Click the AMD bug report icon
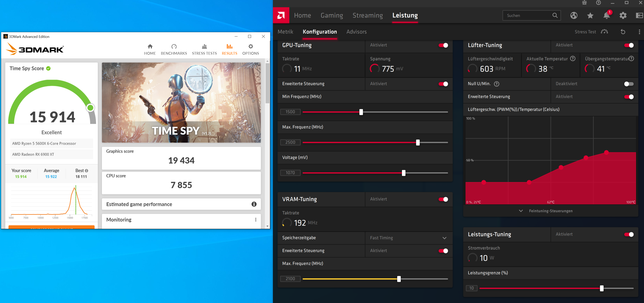Image resolution: width=644 pixels, height=303 pixels. [584, 3]
